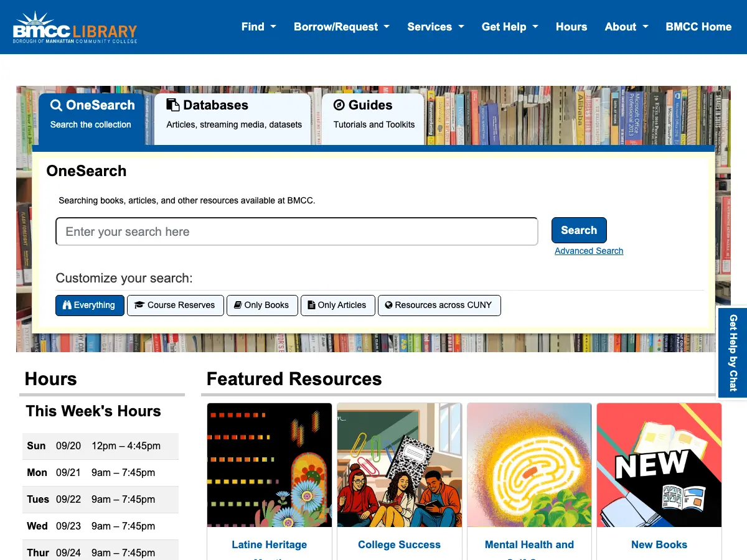Viewport: 747px width, 560px height.
Task: Open the Get Help dropdown menu
Action: (510, 27)
